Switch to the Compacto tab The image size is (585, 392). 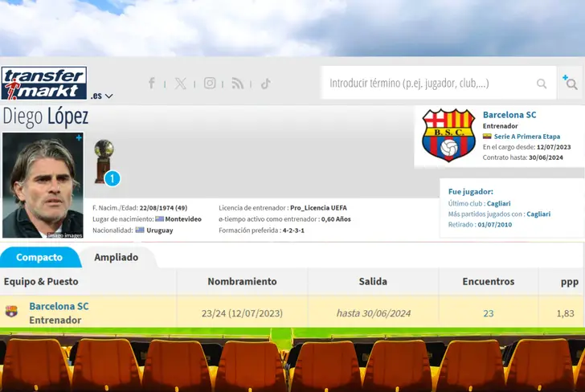pos(39,257)
